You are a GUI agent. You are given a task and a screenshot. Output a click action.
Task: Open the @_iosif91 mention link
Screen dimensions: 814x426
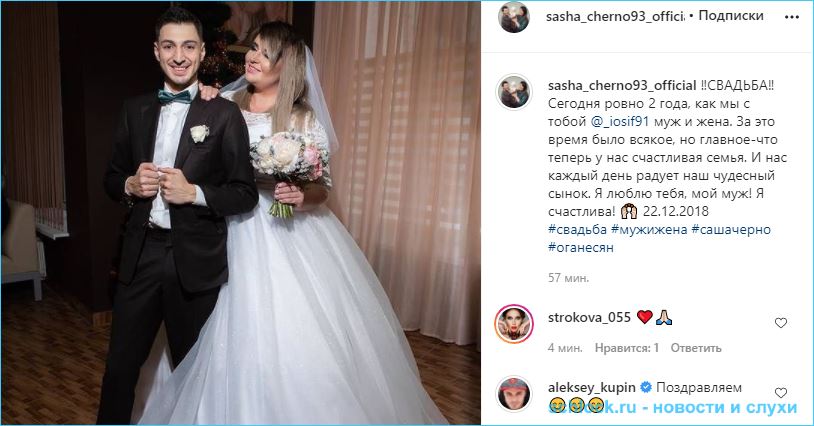point(620,121)
